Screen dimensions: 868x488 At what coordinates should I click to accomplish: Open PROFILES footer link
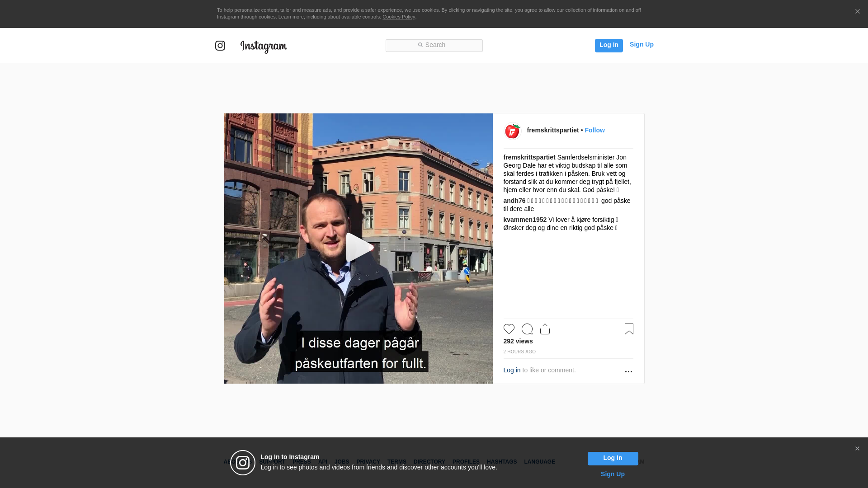point(466,462)
